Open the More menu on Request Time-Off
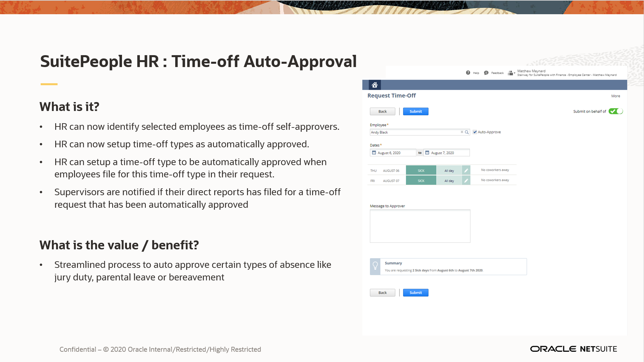 (616, 96)
